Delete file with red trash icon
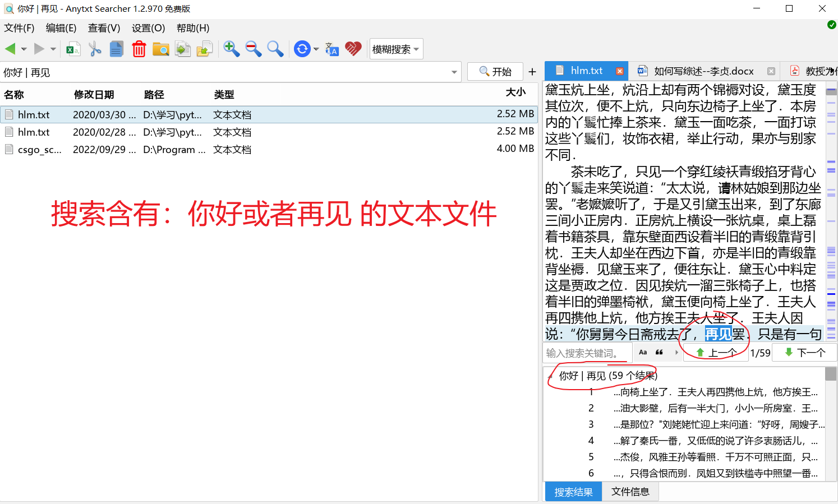The height and width of the screenshot is (504, 838). 139,49
